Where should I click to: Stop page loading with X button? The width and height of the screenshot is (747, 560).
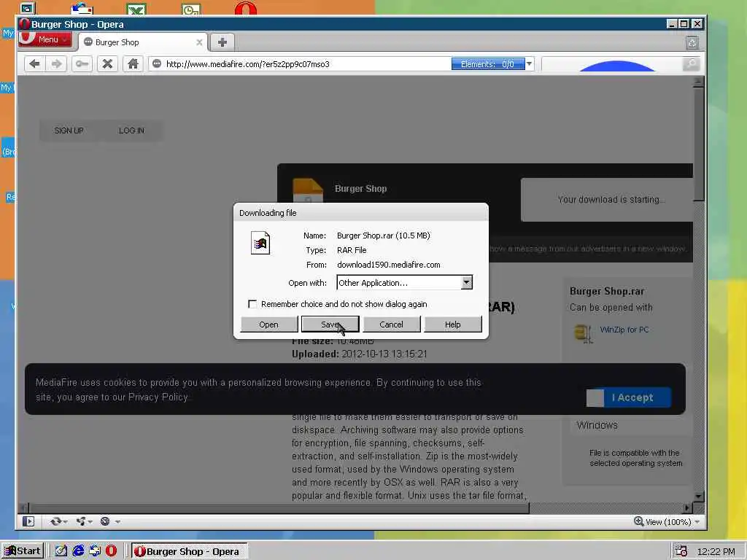[x=108, y=64]
